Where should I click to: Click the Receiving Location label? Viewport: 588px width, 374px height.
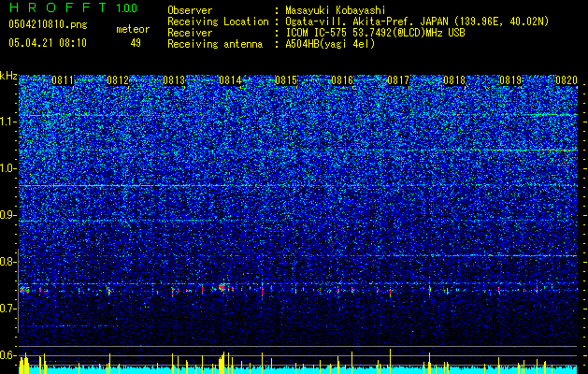tap(218, 22)
